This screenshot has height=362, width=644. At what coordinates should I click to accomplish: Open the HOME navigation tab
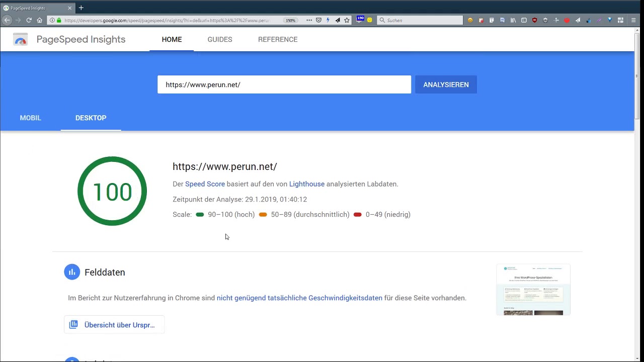[x=172, y=39]
